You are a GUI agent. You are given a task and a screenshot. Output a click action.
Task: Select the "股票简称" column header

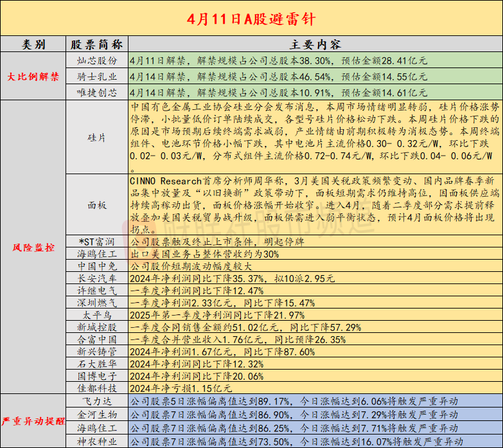96,44
